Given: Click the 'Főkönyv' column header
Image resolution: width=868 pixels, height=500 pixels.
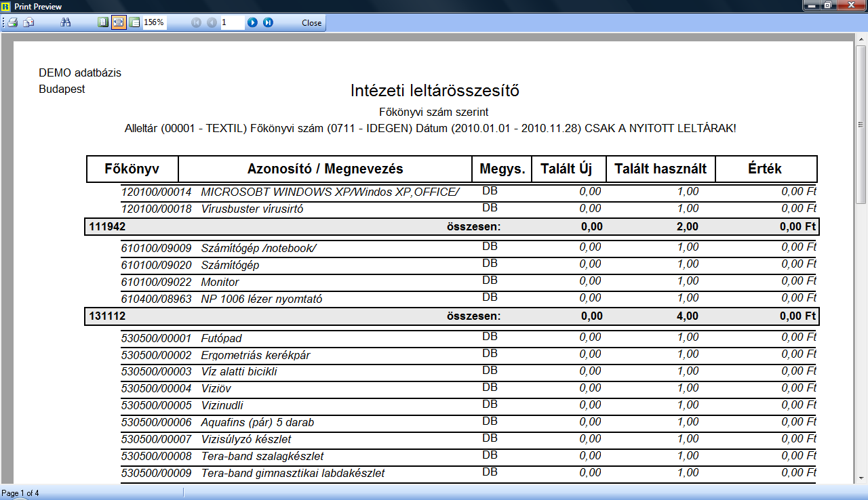Looking at the screenshot, I should [132, 169].
